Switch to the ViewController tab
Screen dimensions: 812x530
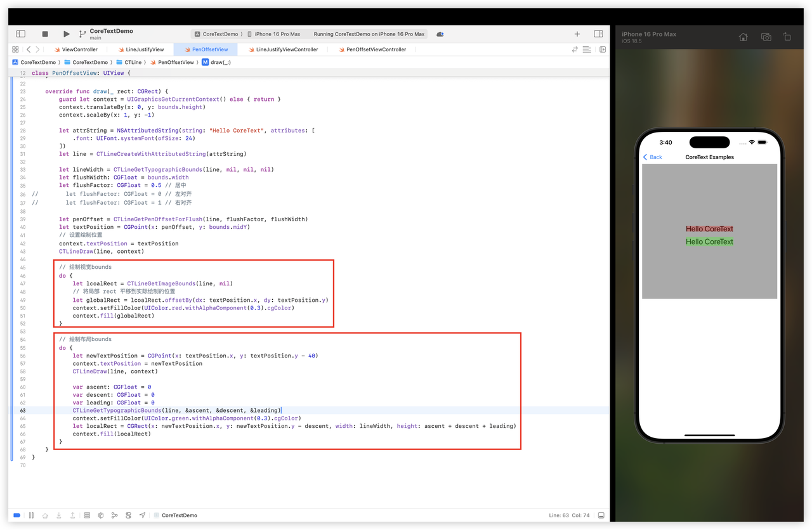click(76, 49)
